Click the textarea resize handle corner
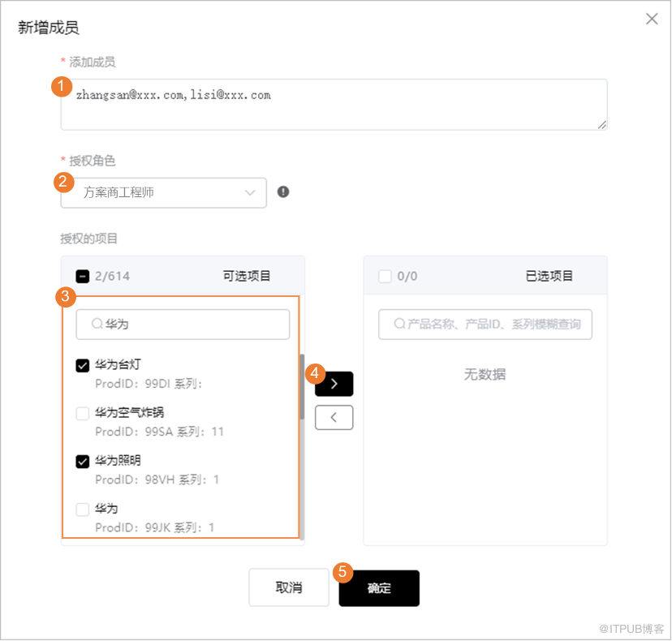 tap(602, 125)
